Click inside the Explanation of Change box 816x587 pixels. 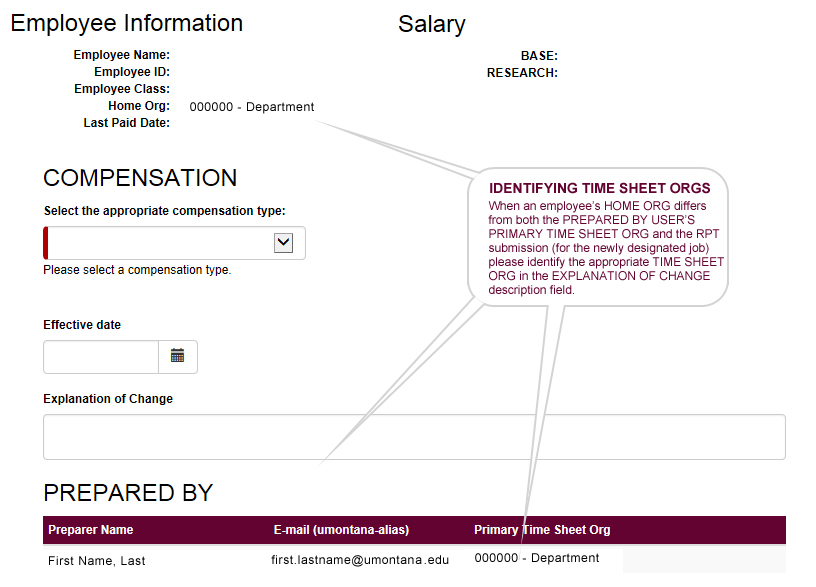coord(414,436)
